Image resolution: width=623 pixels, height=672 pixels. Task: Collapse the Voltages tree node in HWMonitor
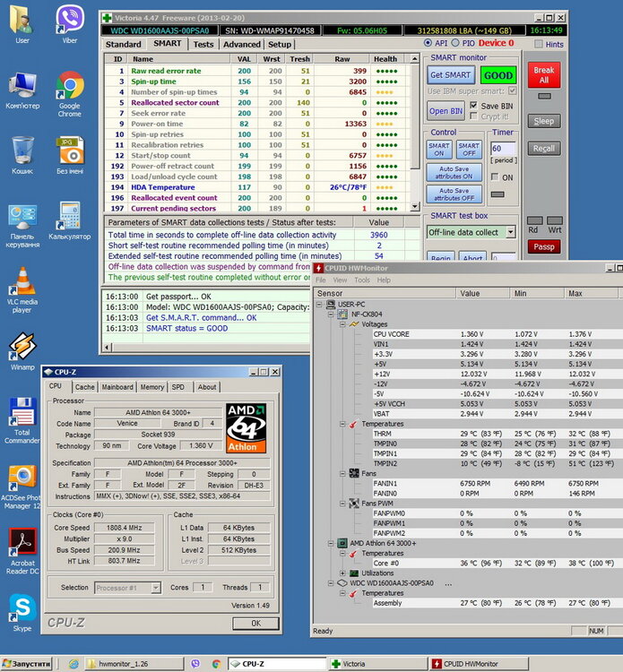coord(341,324)
